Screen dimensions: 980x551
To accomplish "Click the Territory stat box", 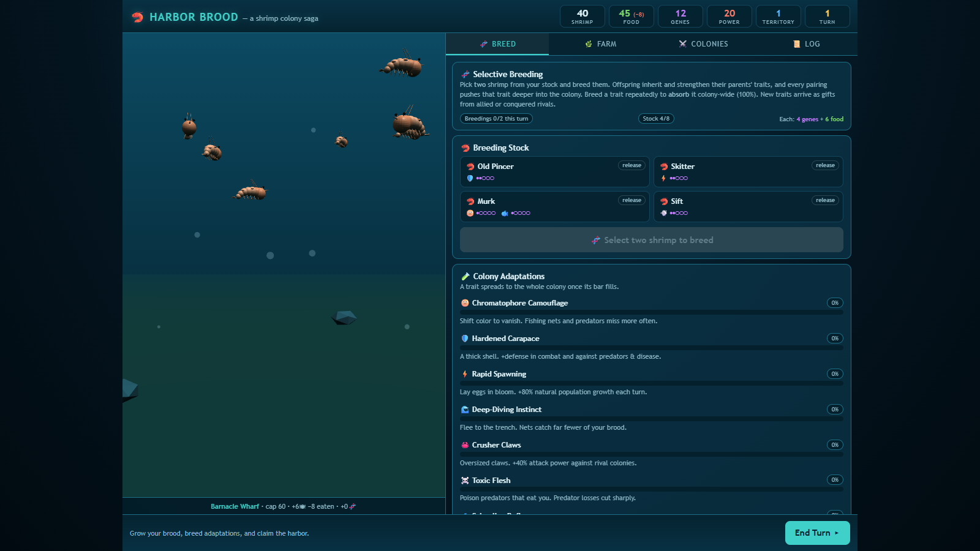I will click(778, 17).
